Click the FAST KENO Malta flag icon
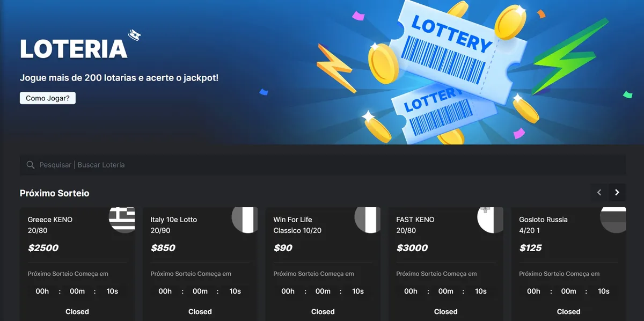The image size is (644, 321). coord(491,220)
